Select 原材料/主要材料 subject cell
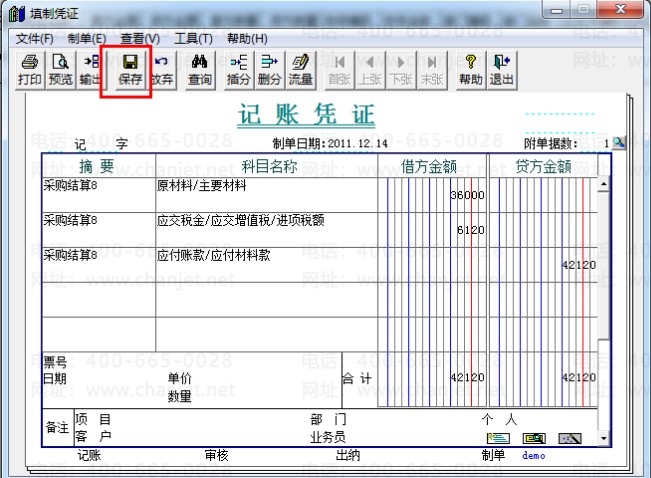The height and width of the screenshot is (478, 651). 267,195
